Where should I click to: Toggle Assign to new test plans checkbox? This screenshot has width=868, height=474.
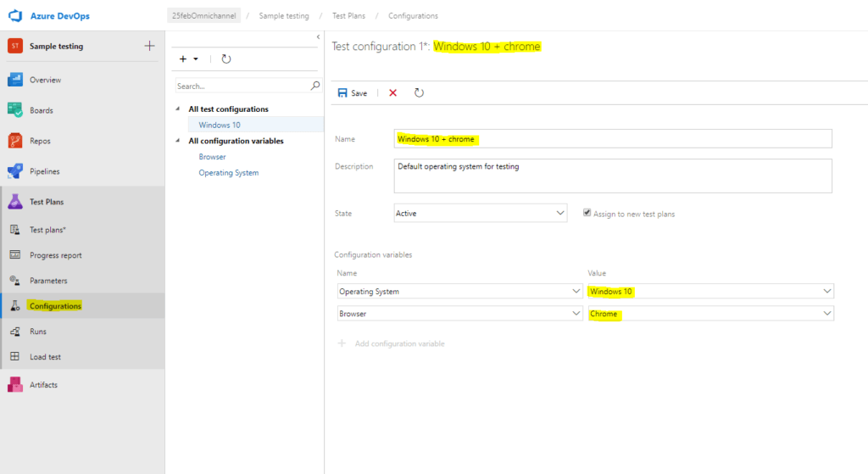click(x=587, y=213)
